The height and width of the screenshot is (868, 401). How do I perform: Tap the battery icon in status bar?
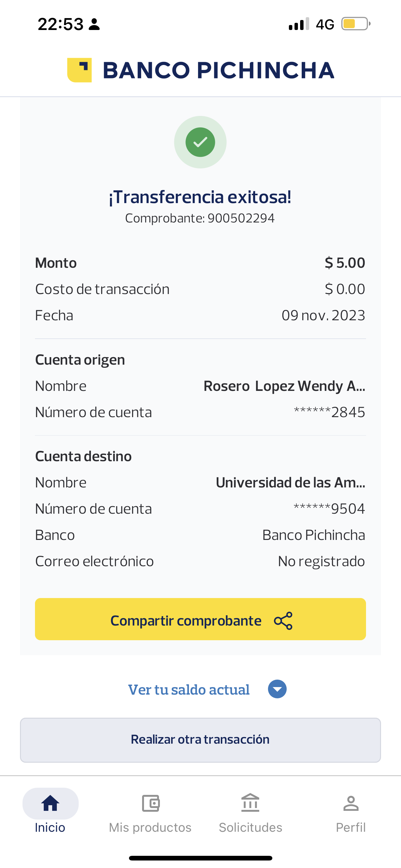click(355, 24)
